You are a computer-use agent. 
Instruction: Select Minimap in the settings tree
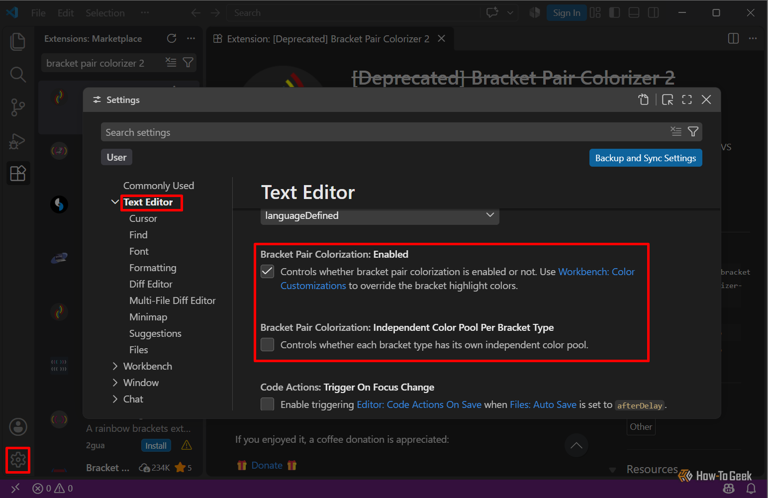click(x=148, y=317)
